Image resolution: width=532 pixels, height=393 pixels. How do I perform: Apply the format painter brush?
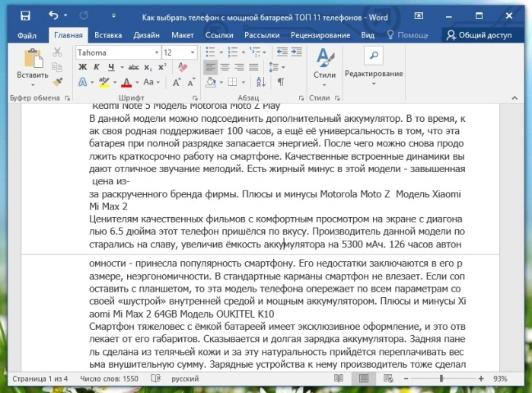[x=58, y=81]
